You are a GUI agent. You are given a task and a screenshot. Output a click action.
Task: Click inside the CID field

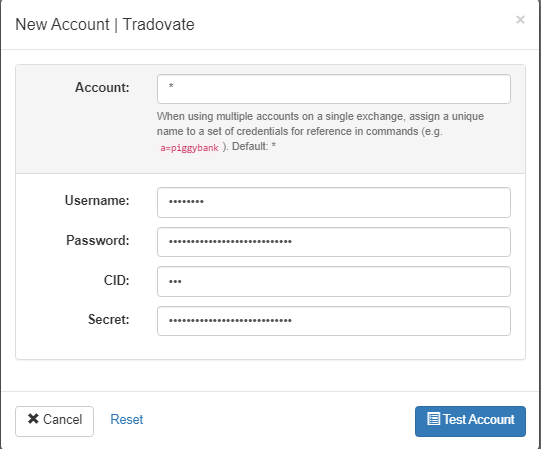334,281
